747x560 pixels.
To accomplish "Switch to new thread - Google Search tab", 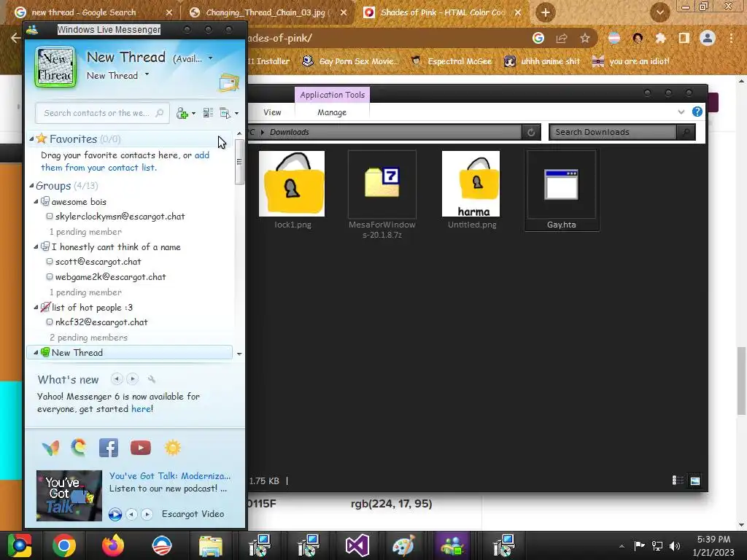I will click(93, 12).
